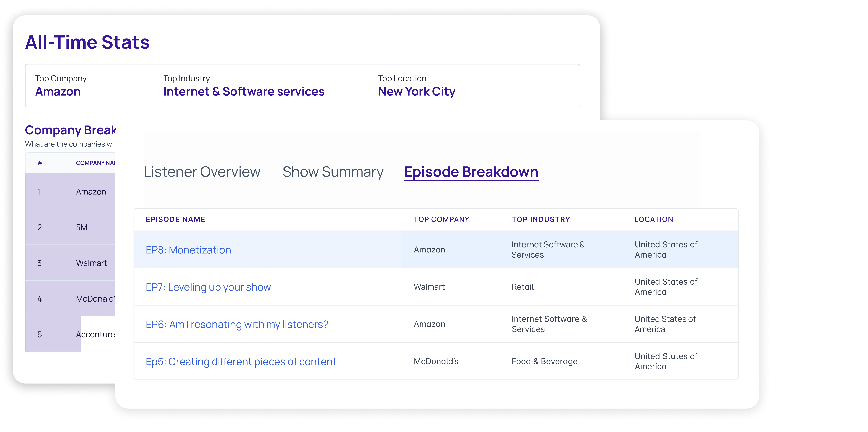Open the EP8: Monetization episode link

click(x=188, y=250)
